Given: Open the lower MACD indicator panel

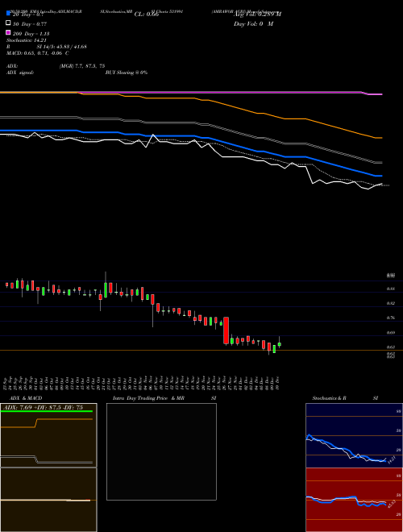Looking at the screenshot, I should [48, 500].
